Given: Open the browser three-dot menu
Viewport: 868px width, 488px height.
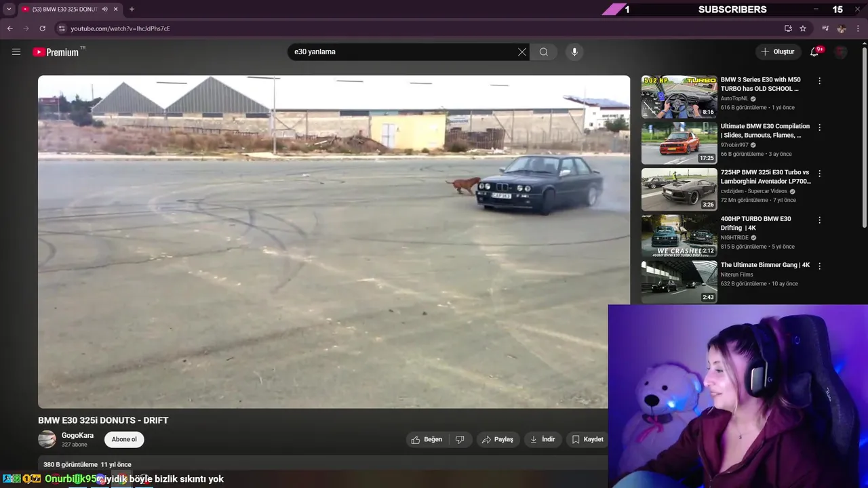Looking at the screenshot, I should tap(859, 28).
